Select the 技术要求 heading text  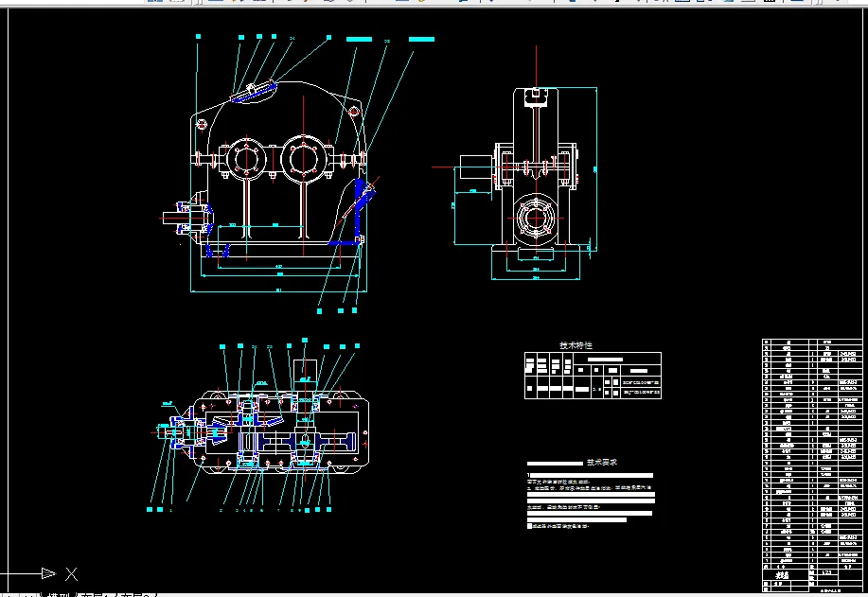(x=602, y=462)
